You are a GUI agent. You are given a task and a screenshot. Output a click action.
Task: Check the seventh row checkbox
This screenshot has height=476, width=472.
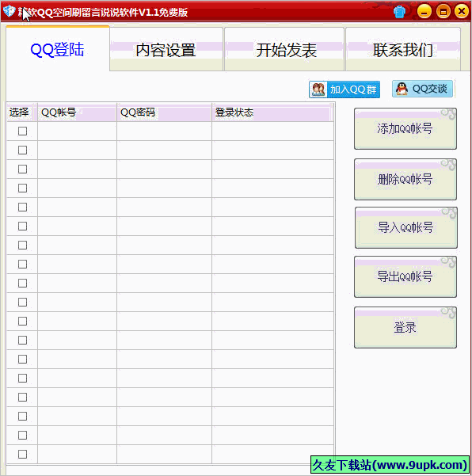(22, 245)
